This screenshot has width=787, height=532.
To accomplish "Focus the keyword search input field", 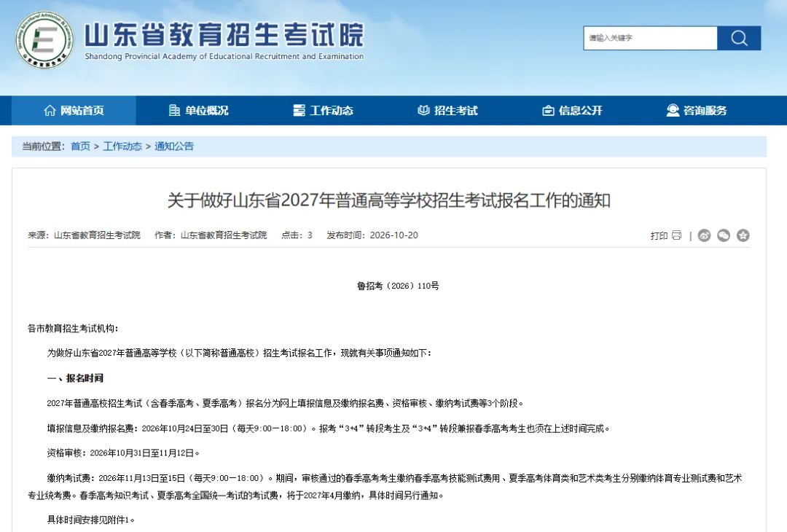I will (x=650, y=38).
